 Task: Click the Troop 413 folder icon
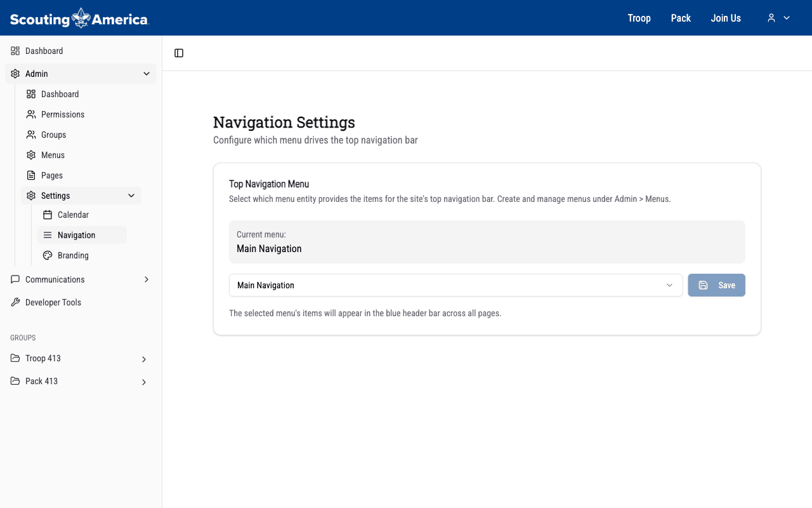pos(15,358)
